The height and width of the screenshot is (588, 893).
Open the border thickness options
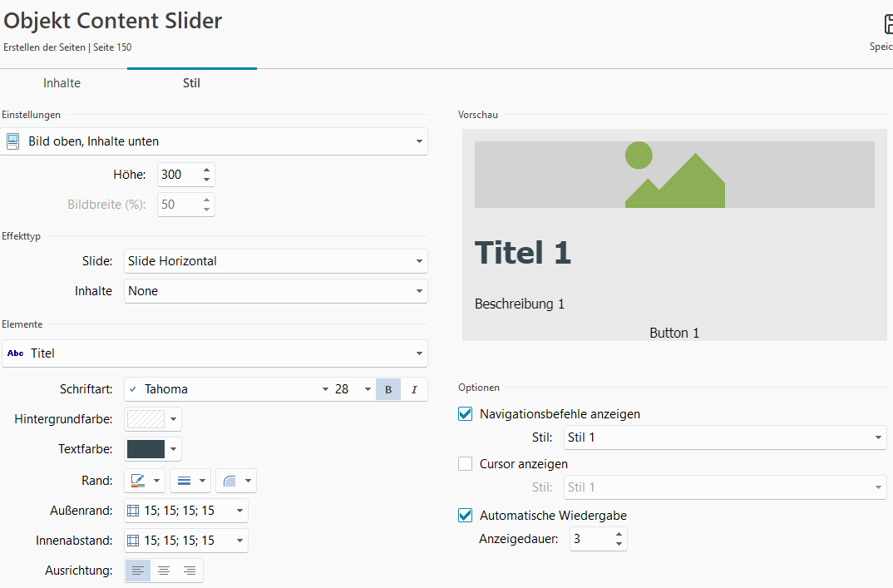[190, 481]
